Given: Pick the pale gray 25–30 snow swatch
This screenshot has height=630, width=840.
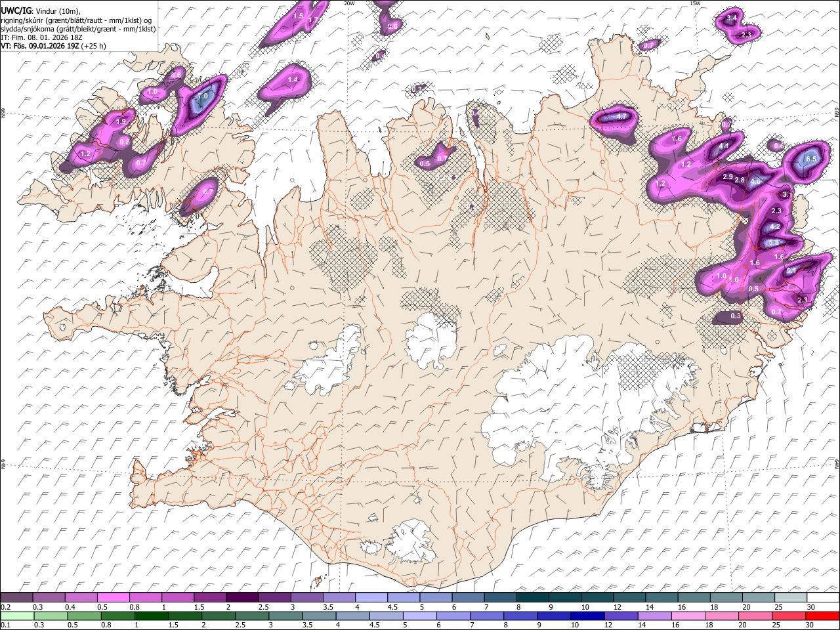Looking at the screenshot, I should coord(791,598).
